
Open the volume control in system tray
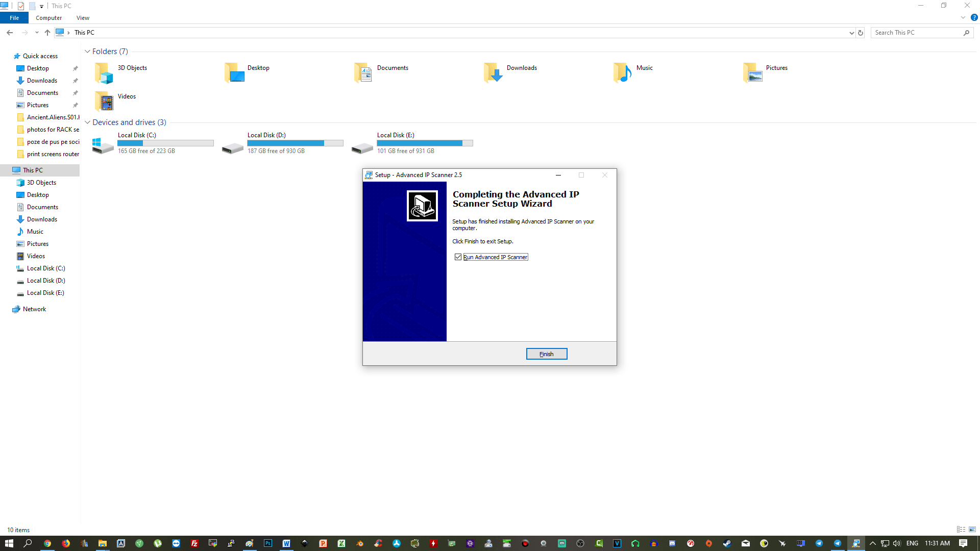click(x=897, y=543)
